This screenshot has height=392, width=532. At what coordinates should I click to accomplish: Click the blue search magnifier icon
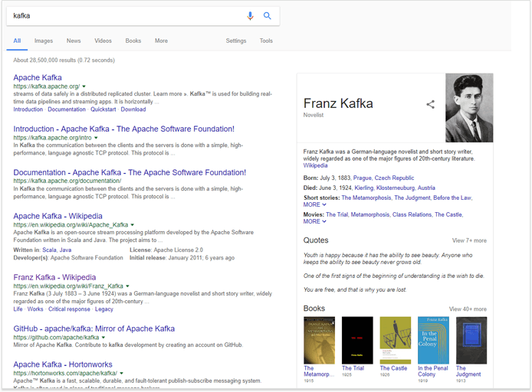268,15
